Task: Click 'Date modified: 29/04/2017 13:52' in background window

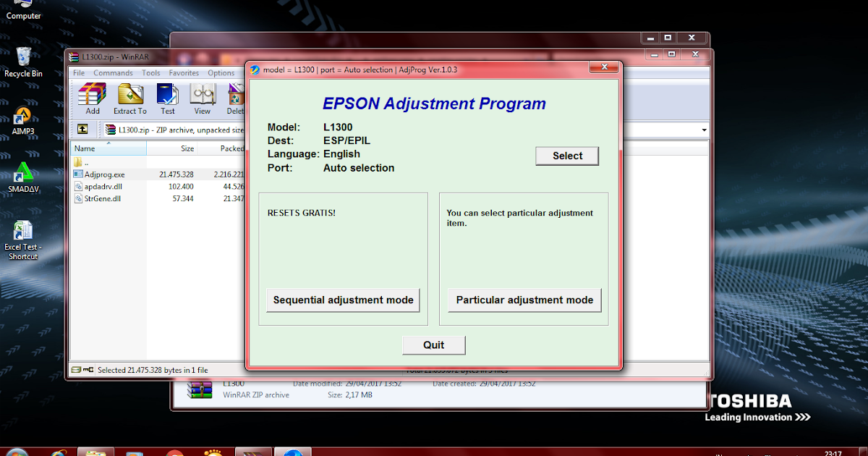Action: tap(347, 384)
